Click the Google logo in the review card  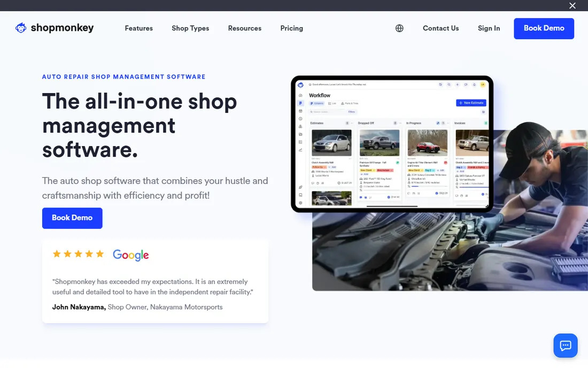(x=131, y=255)
